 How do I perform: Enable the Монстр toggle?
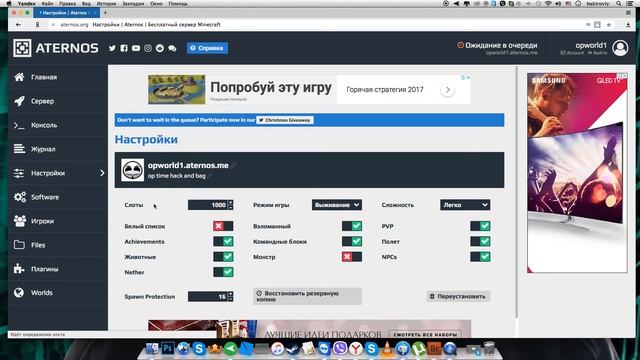coord(352,257)
